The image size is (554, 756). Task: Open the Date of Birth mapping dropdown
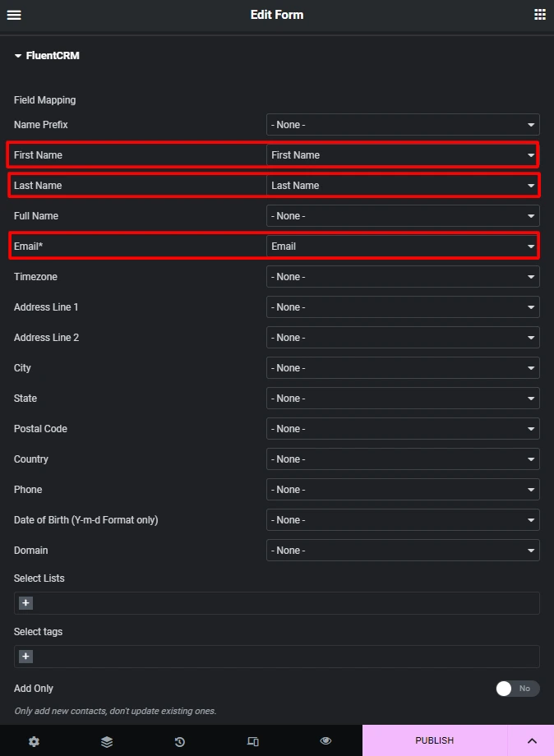[x=403, y=519]
